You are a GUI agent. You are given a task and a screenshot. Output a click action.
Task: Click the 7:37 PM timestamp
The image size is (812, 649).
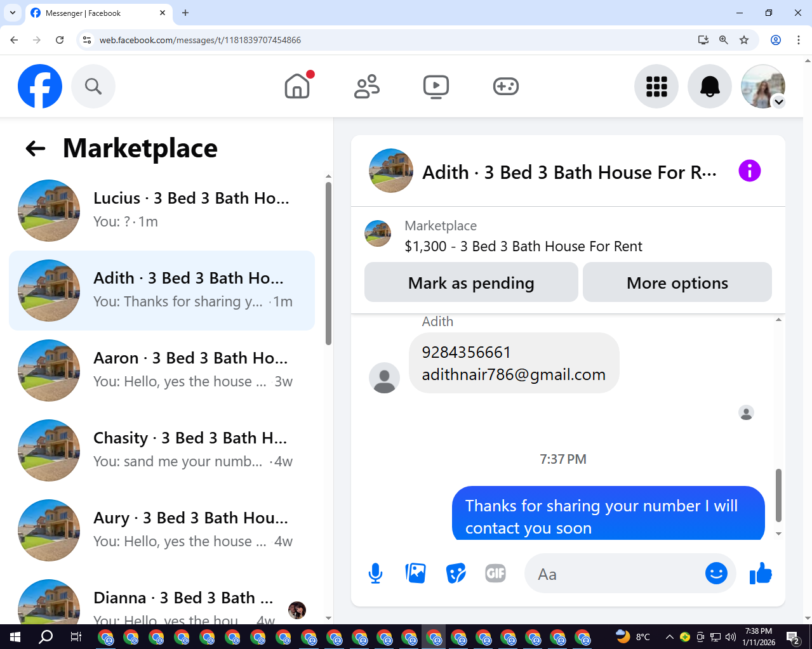[563, 459]
